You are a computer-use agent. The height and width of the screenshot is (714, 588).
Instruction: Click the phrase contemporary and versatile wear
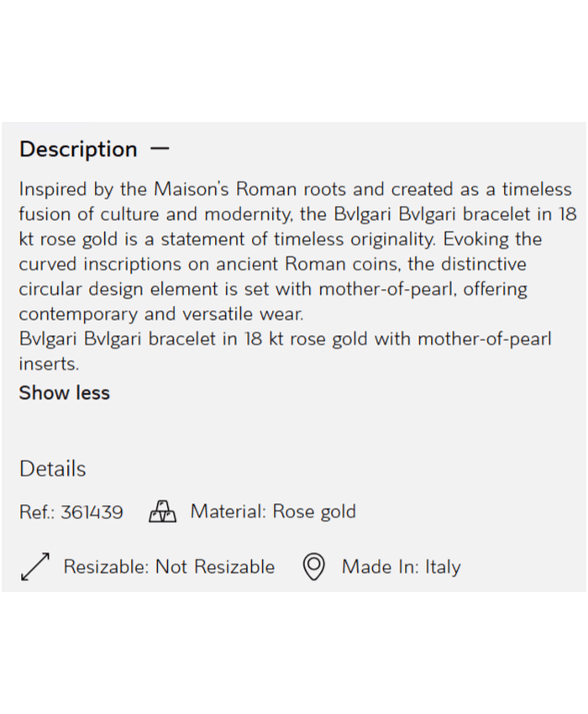tap(161, 314)
